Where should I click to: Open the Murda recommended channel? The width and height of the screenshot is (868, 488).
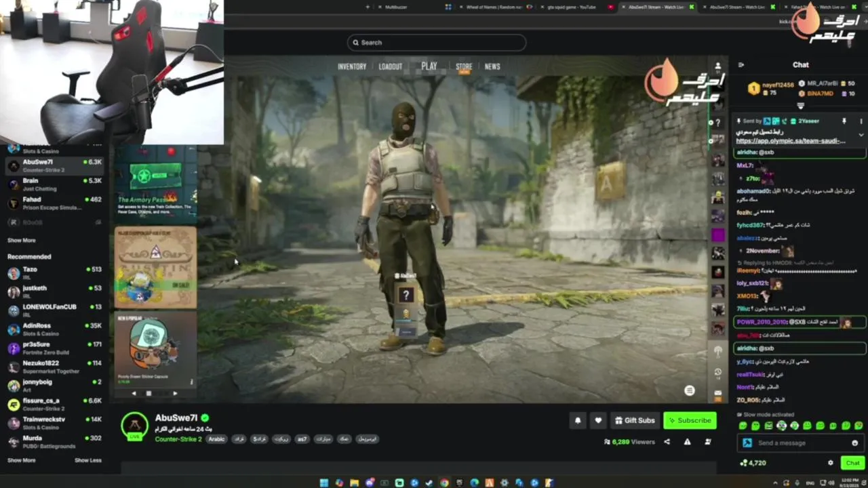coord(54,441)
